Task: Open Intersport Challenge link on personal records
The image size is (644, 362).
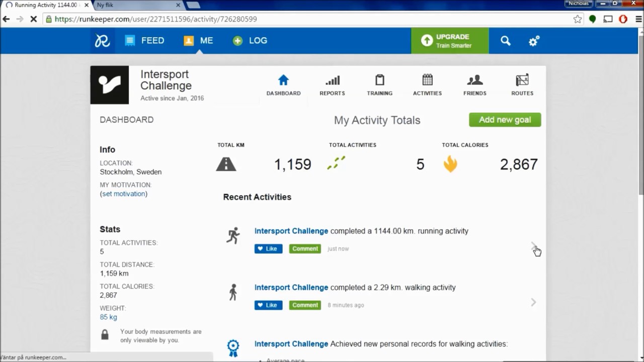Action: [x=291, y=344]
